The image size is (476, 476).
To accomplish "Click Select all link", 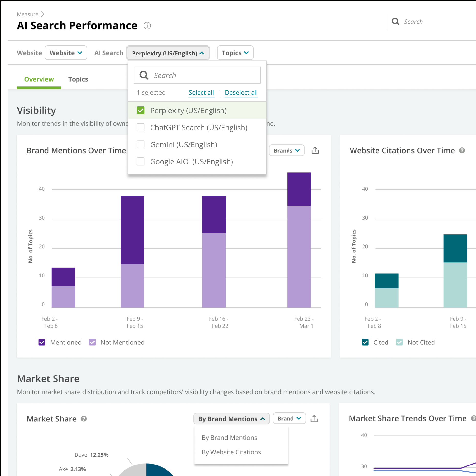I will 201,93.
